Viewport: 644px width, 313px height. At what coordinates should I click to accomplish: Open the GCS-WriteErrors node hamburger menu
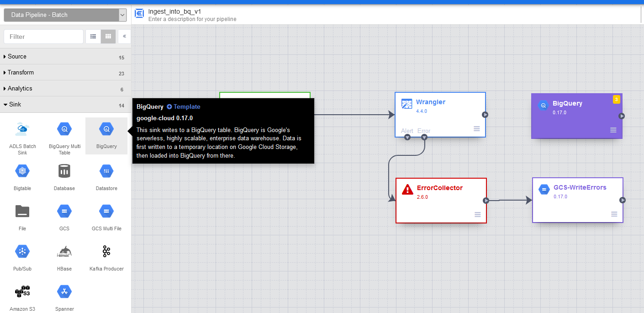pyautogui.click(x=614, y=214)
